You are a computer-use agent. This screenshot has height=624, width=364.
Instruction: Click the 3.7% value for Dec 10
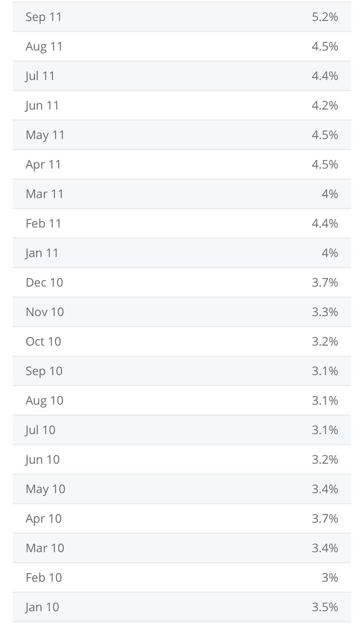click(325, 282)
